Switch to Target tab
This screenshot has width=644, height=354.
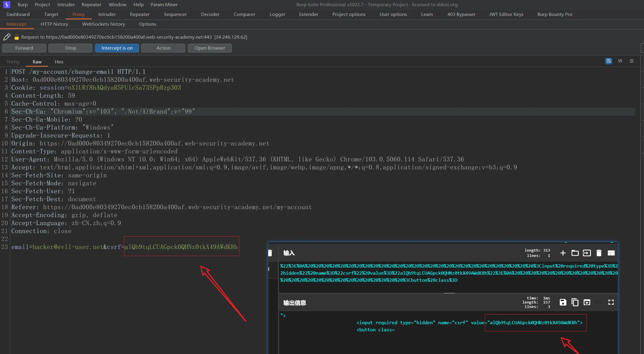pyautogui.click(x=51, y=14)
